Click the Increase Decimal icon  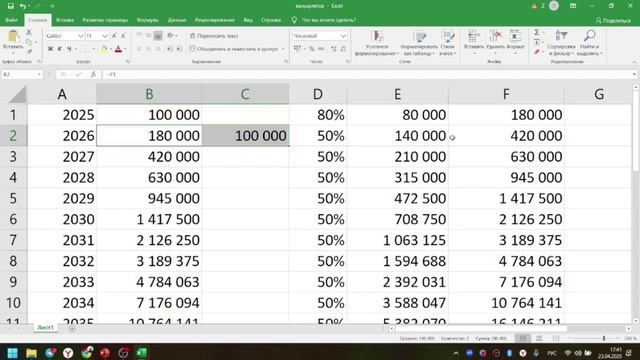point(333,49)
